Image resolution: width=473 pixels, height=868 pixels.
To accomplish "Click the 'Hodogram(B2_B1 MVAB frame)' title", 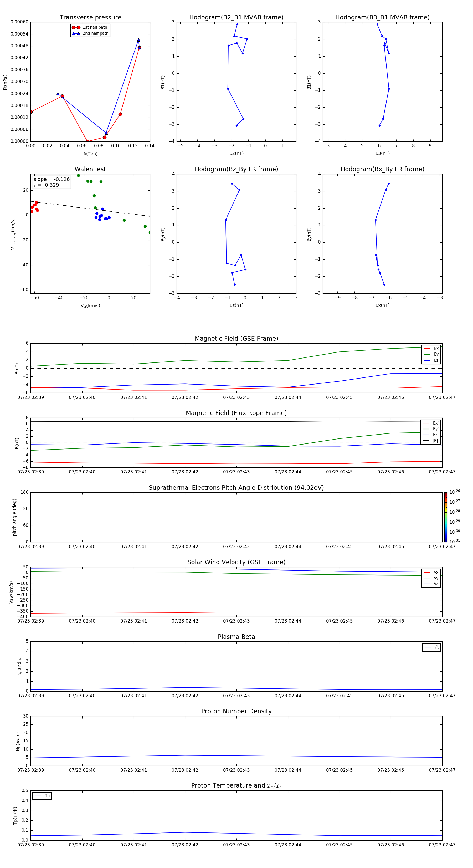I will click(236, 18).
